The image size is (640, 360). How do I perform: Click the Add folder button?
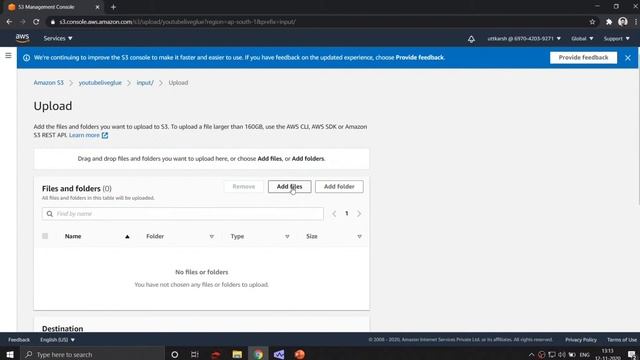pyautogui.click(x=339, y=187)
